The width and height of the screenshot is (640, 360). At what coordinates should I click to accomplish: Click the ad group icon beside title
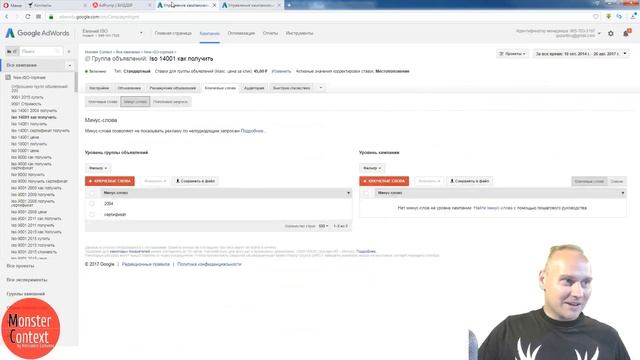pyautogui.click(x=87, y=59)
